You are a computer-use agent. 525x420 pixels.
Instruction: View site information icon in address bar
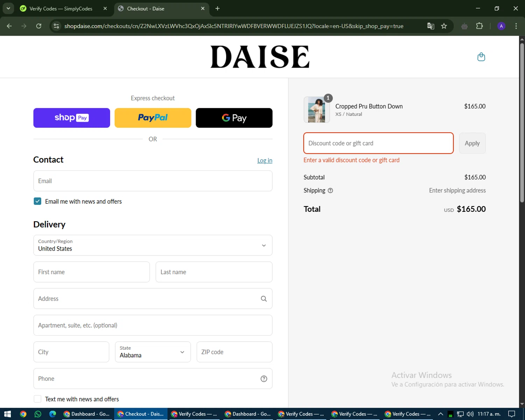[56, 26]
